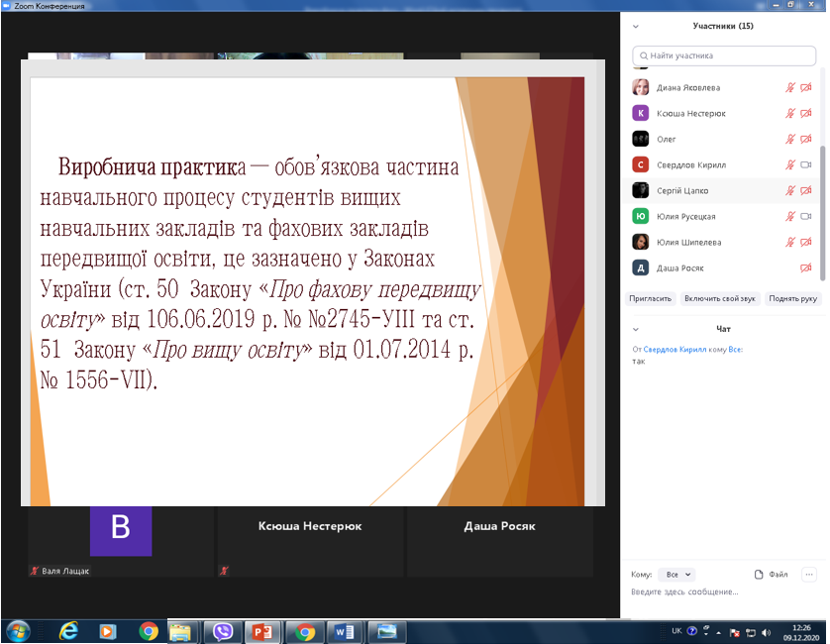Click Даша Росяк's disabled camera icon

coord(805,268)
